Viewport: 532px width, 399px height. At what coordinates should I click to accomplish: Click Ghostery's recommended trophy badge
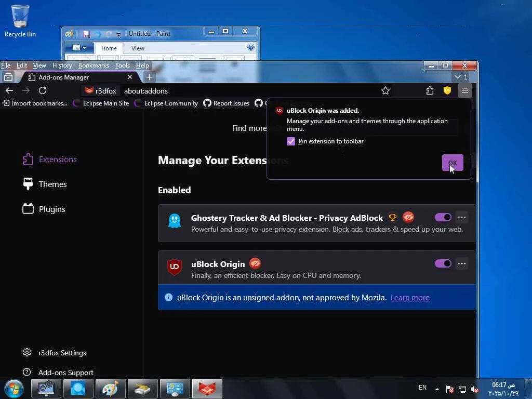point(393,217)
